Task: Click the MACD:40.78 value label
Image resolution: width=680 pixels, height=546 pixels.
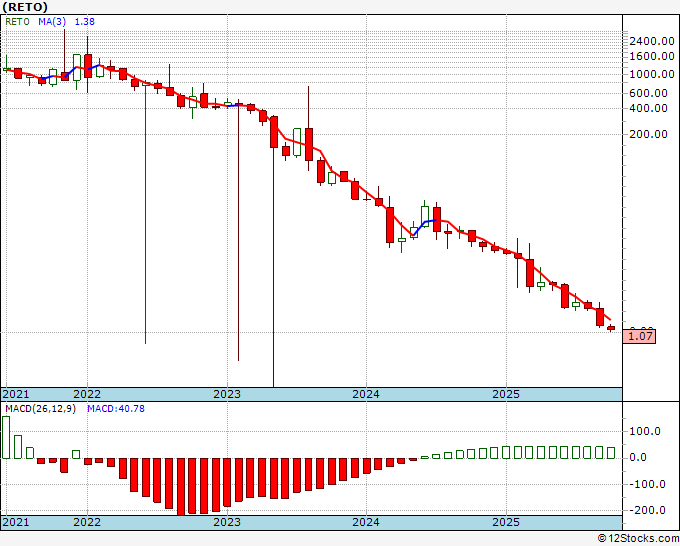Action: pyautogui.click(x=116, y=409)
